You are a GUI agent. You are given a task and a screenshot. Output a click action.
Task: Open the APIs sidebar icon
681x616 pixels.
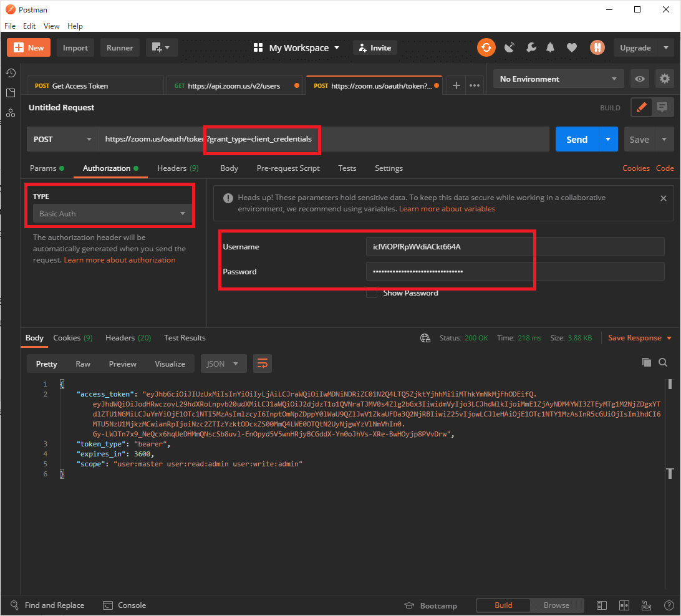(x=11, y=113)
